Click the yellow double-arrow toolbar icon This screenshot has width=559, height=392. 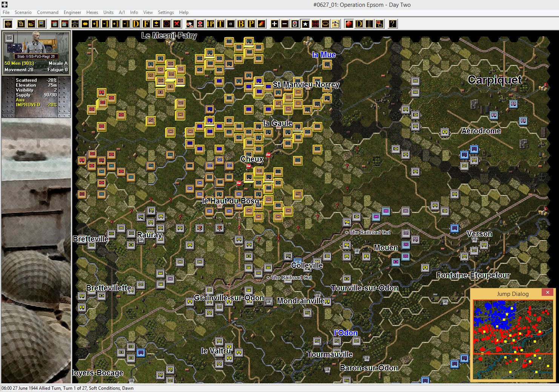(85, 24)
